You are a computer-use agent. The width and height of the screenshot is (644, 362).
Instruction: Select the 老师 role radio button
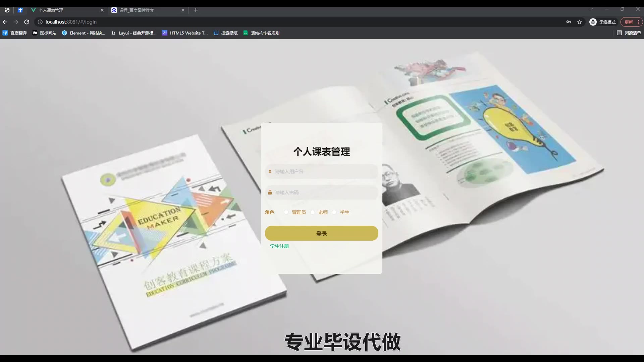[x=313, y=212]
